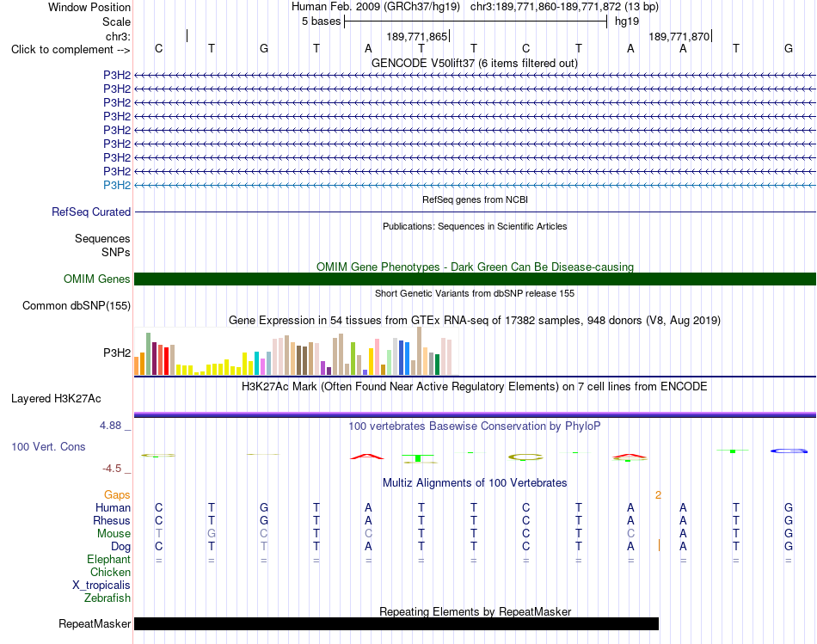Select the Elephant alignment row label
The height and width of the screenshot is (644, 817).
pyautogui.click(x=108, y=560)
